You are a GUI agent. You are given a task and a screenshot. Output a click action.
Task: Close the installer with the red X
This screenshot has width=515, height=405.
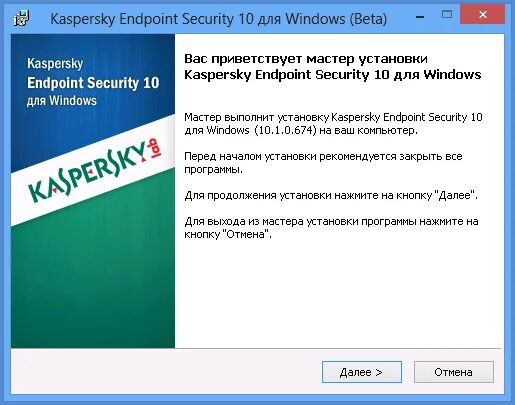coord(482,15)
